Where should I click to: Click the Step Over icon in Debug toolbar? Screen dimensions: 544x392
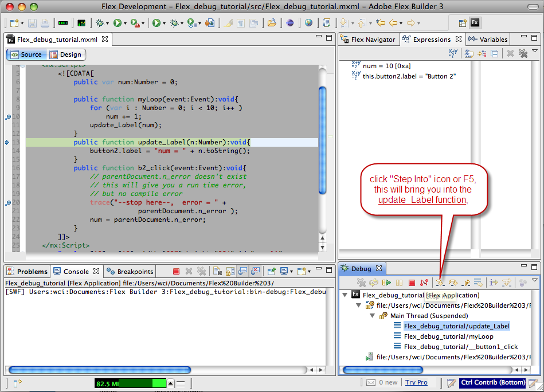455,283
